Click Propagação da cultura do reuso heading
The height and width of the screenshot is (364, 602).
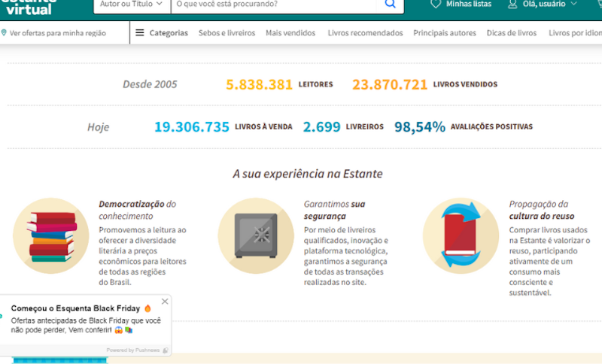(x=542, y=210)
